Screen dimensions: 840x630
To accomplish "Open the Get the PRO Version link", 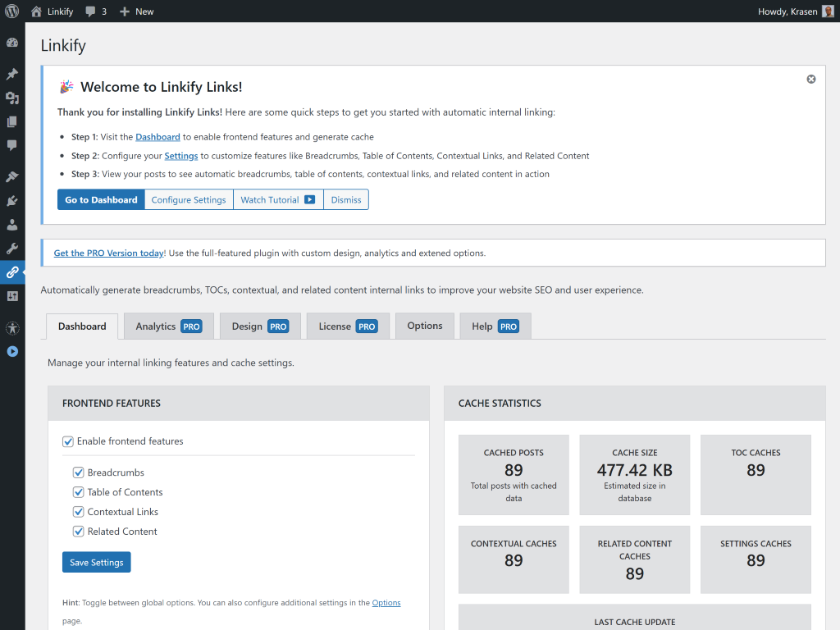I will click(108, 253).
